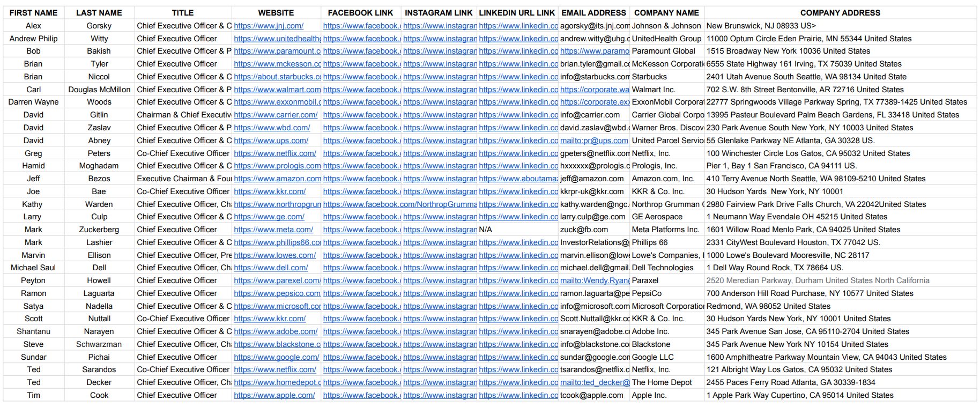
Task: Open the prologis.com website link
Action: [277, 166]
